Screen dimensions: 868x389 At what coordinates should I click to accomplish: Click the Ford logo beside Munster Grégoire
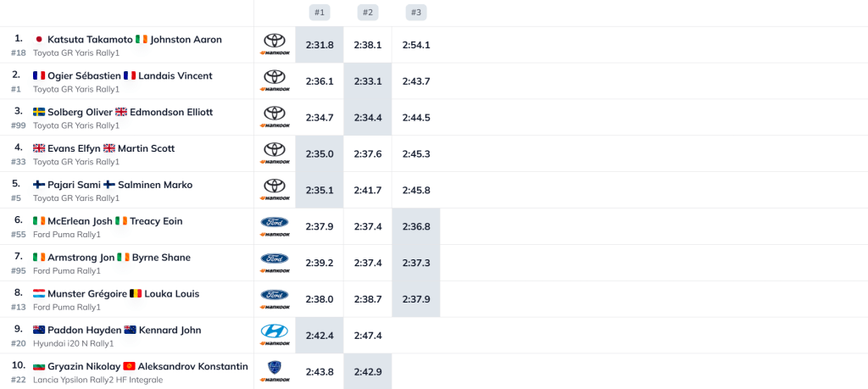click(274, 295)
